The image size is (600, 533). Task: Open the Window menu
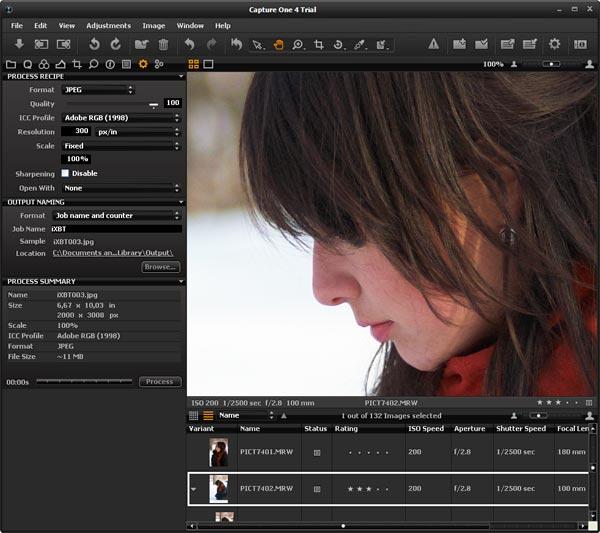pyautogui.click(x=190, y=26)
